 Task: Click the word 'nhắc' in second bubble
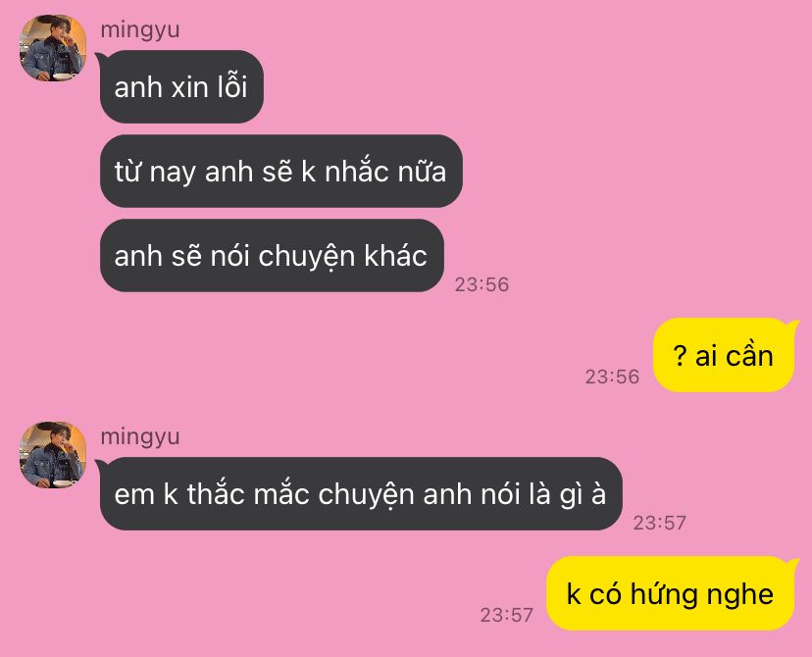pyautogui.click(x=357, y=172)
